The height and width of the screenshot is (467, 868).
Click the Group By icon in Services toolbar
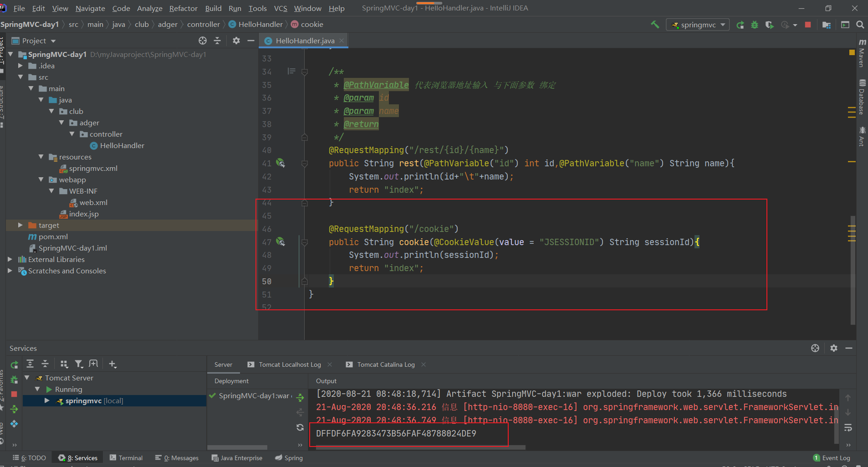pyautogui.click(x=64, y=364)
